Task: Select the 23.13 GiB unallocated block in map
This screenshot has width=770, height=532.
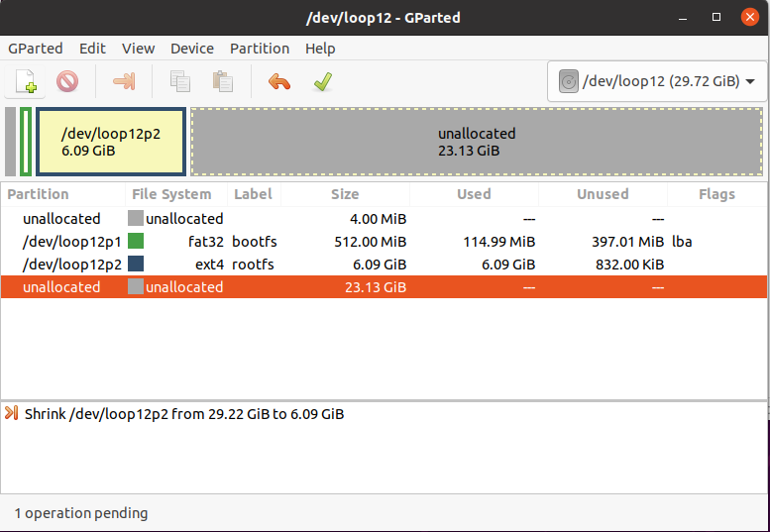Action: point(477,142)
